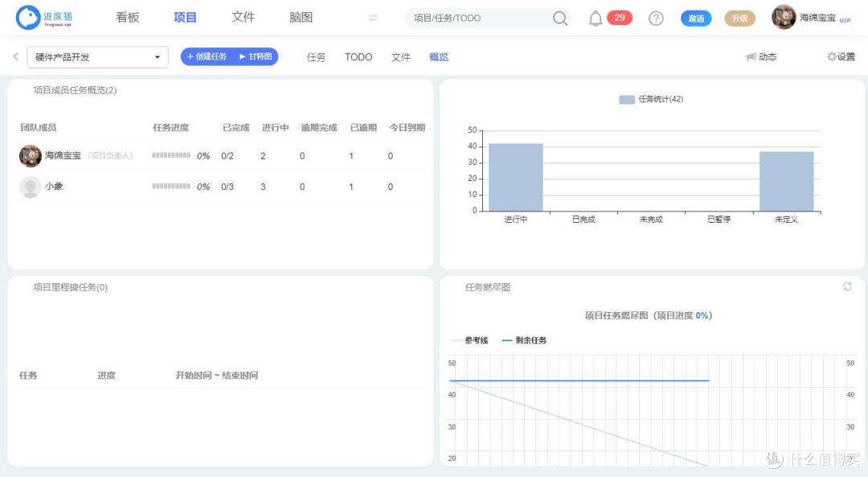This screenshot has height=477, width=868.
Task: Switch to the 项目 tab
Action: pyautogui.click(x=185, y=17)
